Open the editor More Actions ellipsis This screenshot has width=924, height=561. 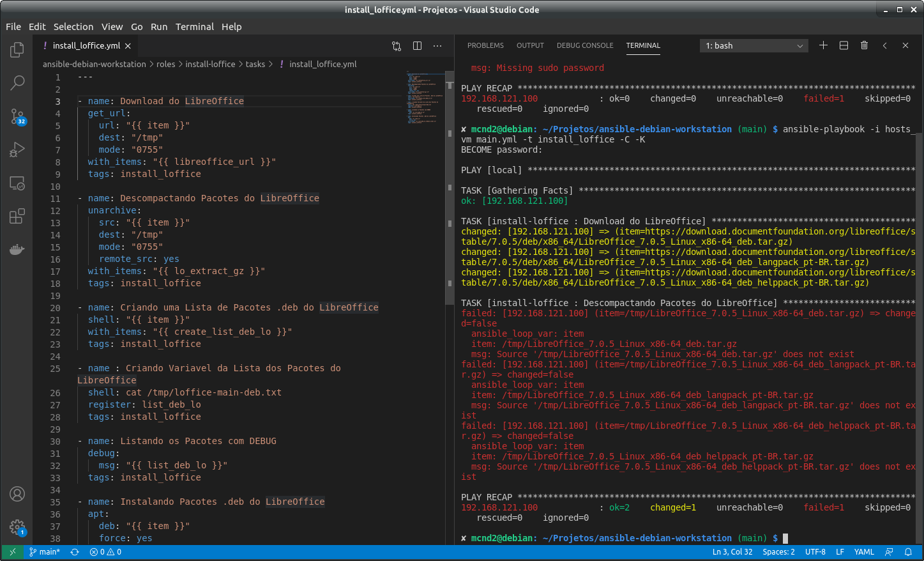[x=437, y=46]
